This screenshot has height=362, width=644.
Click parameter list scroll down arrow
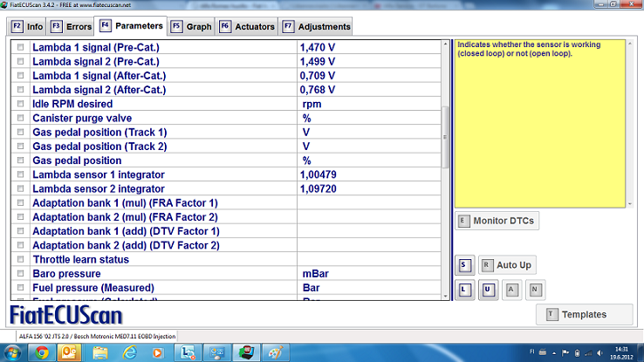tap(445, 297)
